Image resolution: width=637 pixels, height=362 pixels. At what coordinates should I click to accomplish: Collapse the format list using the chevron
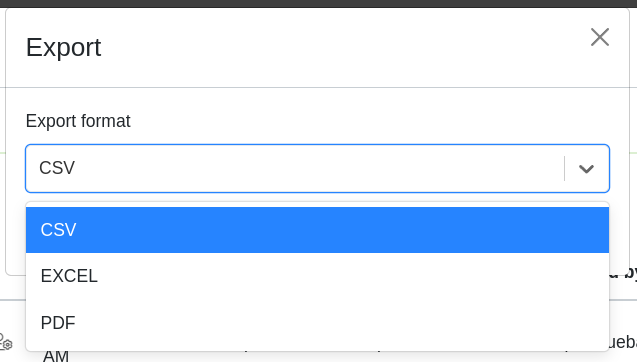click(586, 169)
